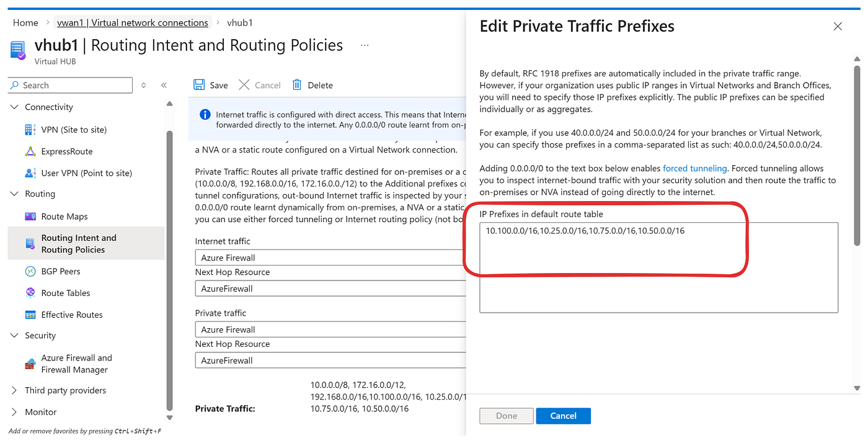The image size is (868, 443).
Task: Click the Cancel X icon in toolbar
Action: click(x=244, y=85)
